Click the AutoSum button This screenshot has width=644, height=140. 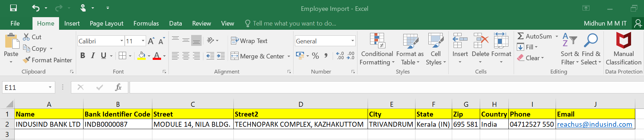tap(535, 36)
